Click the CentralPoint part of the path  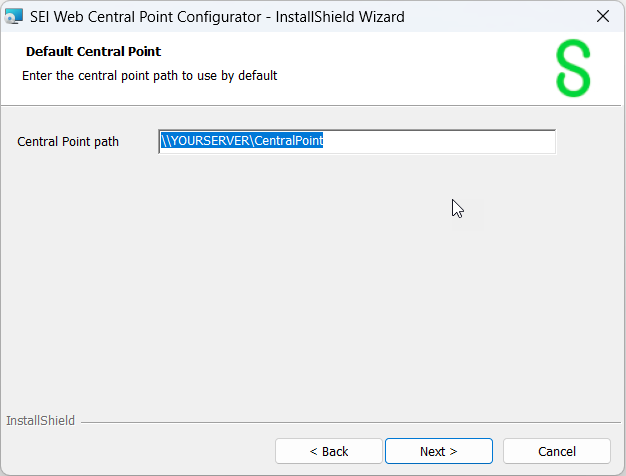click(x=288, y=142)
